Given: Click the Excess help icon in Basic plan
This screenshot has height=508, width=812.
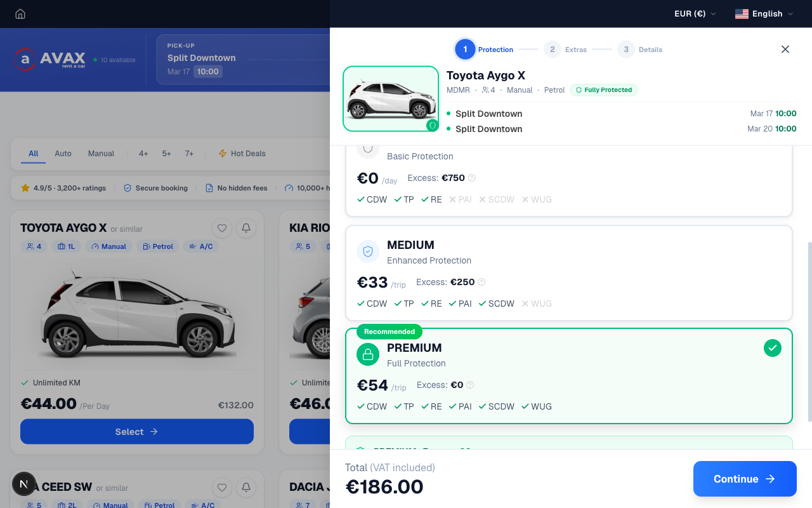Looking at the screenshot, I should point(471,178).
